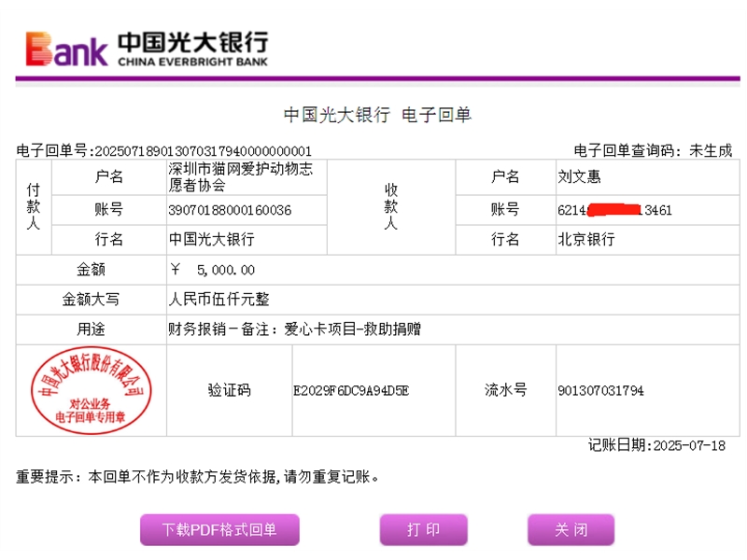This screenshot has width=747, height=560.
Task: Select payer account 39070188000160036
Action: coord(230,210)
